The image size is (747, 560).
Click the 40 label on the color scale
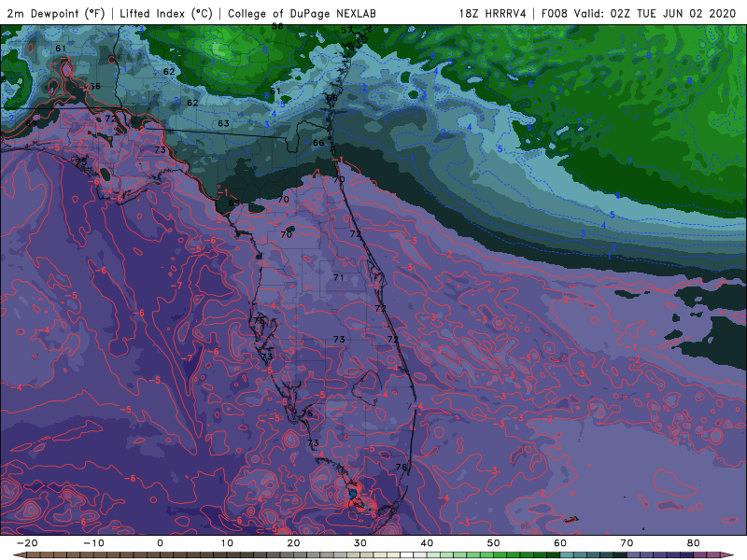point(427,543)
